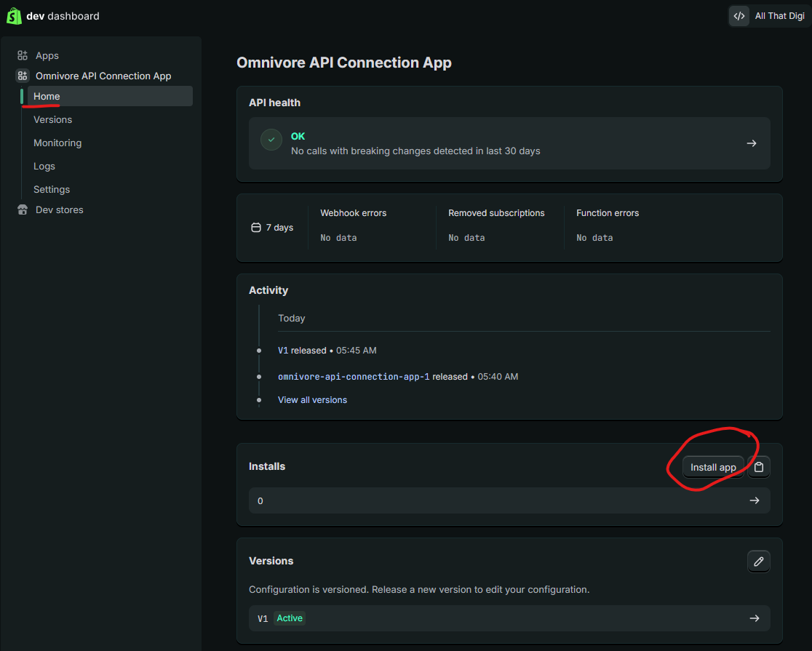Click dev dashboard title text
812x651 pixels.
(63, 16)
